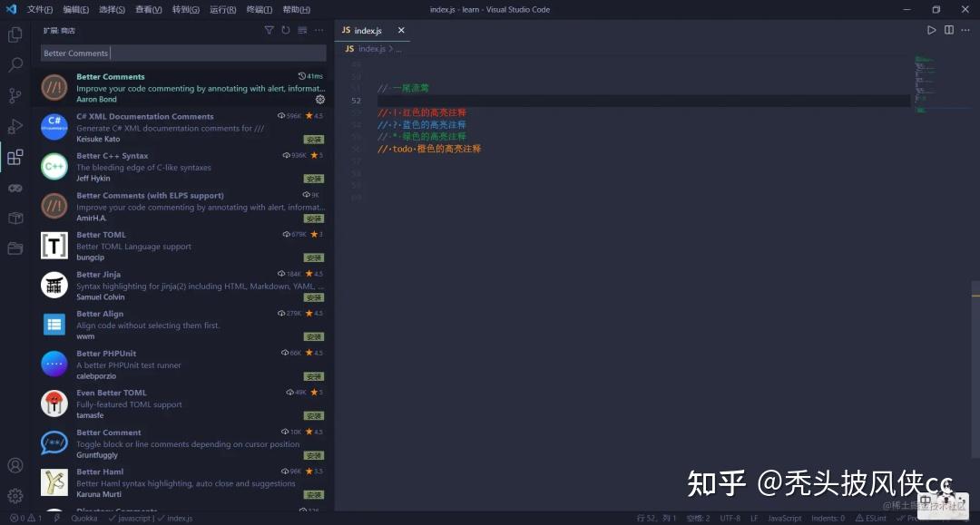
Task: Change end-of-line sequence LF
Action: pos(754,518)
